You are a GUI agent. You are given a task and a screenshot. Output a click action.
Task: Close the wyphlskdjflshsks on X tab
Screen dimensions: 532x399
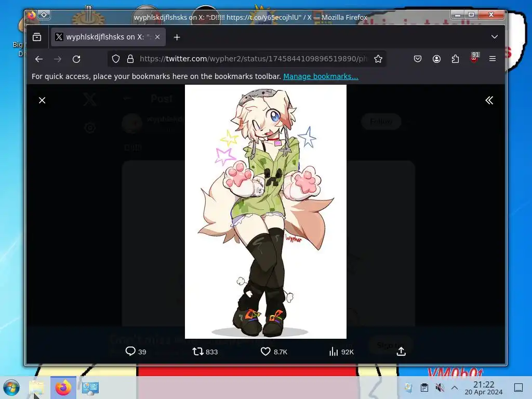point(157,37)
